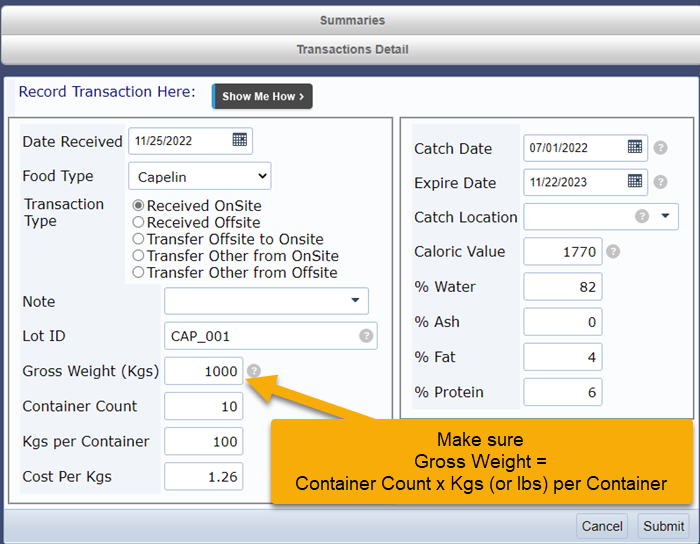Open the Expire Date calendar picker icon
Screen dimensions: 700x544
(x=635, y=181)
